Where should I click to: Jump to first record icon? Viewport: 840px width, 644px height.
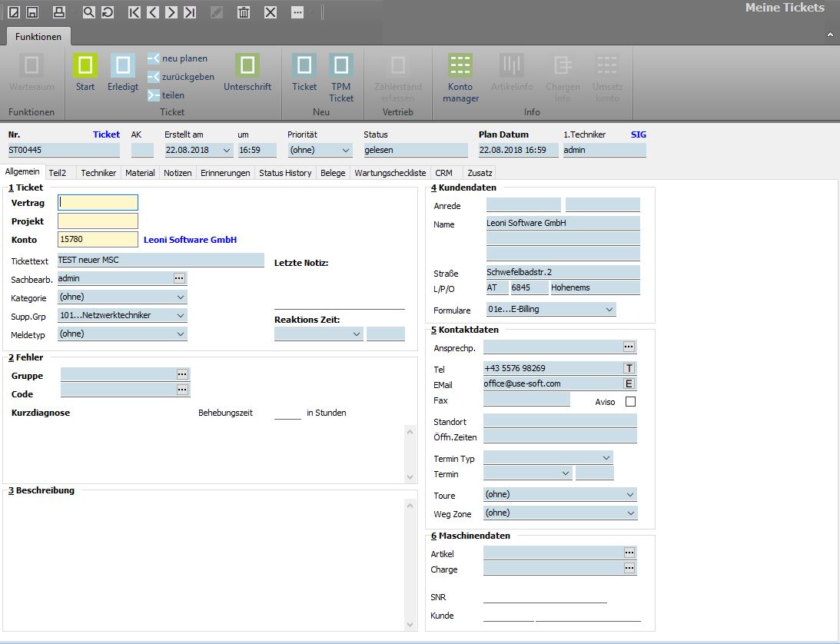(134, 12)
